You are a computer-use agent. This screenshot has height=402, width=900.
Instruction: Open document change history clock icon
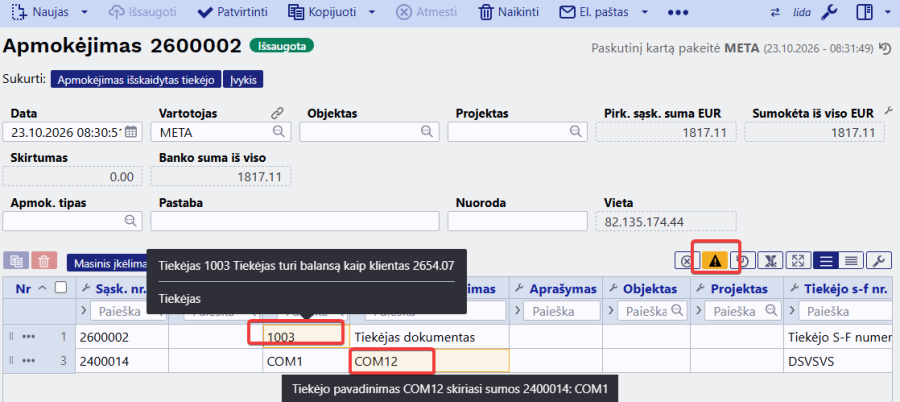pyautogui.click(x=885, y=48)
